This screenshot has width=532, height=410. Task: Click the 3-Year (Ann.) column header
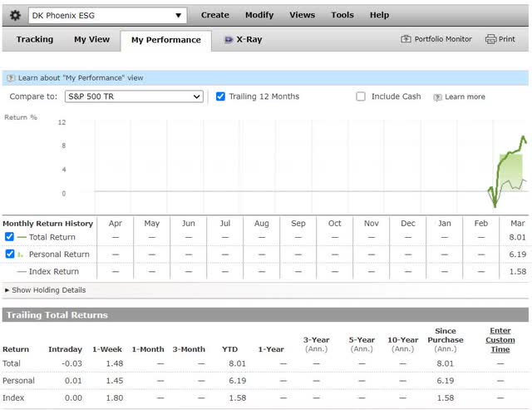316,344
